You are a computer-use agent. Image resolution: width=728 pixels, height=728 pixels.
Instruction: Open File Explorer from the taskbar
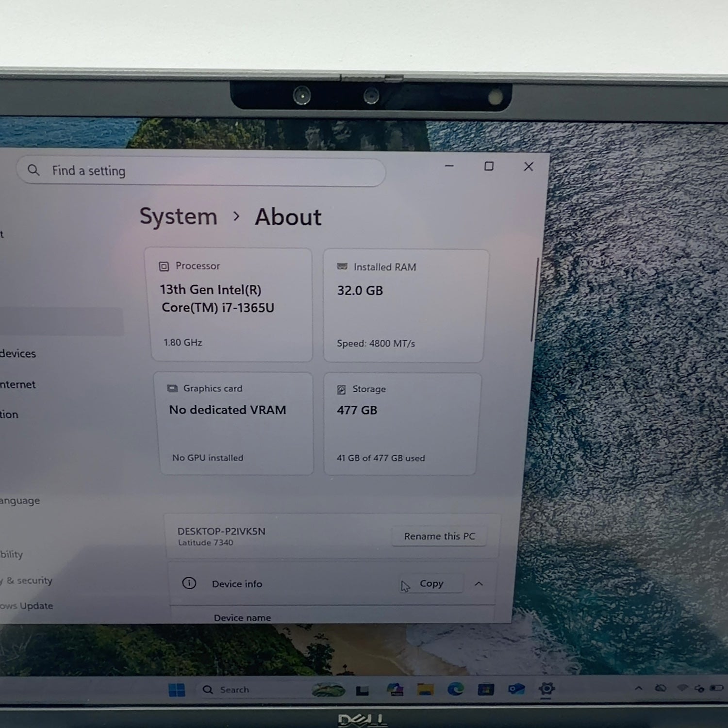click(x=426, y=690)
